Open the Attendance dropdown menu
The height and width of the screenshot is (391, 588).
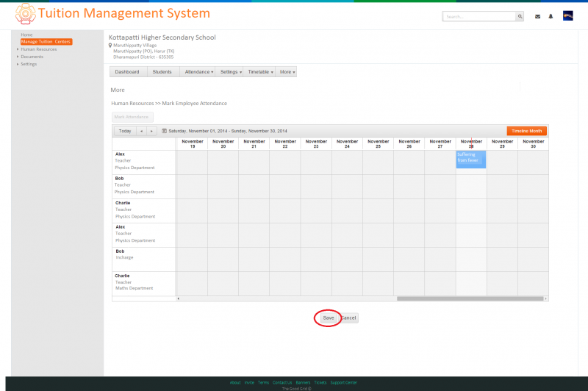point(198,71)
